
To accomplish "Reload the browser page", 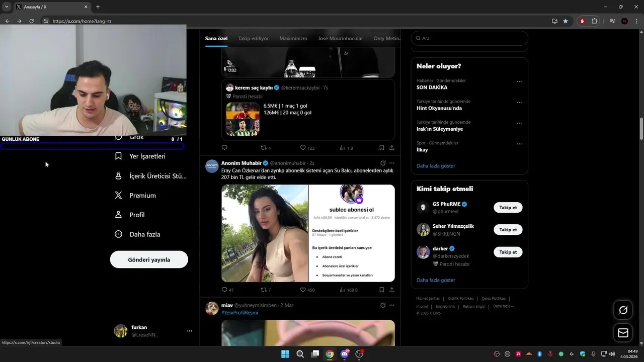I will (31, 21).
